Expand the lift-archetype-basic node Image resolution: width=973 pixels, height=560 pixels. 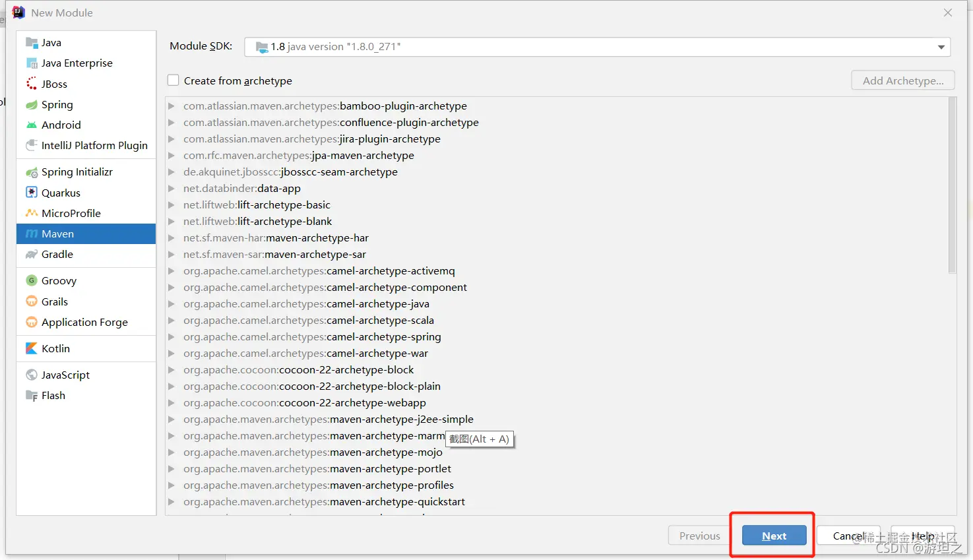[172, 205]
